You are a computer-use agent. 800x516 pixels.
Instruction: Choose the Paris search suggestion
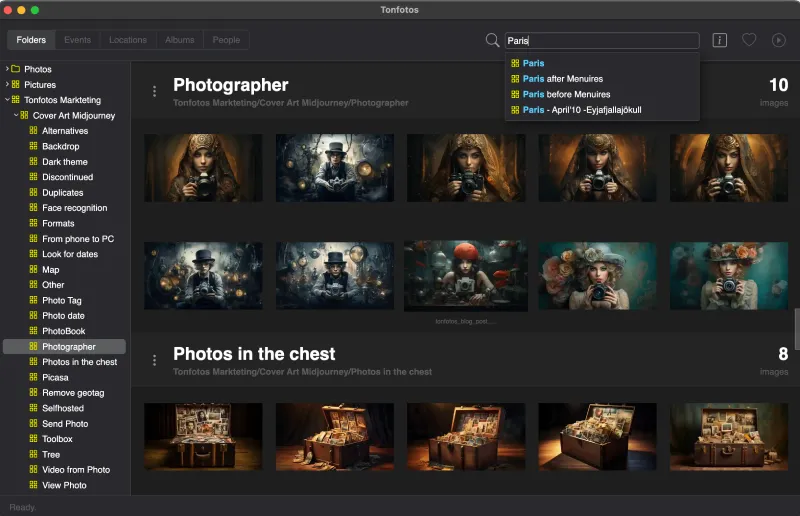tap(602, 63)
